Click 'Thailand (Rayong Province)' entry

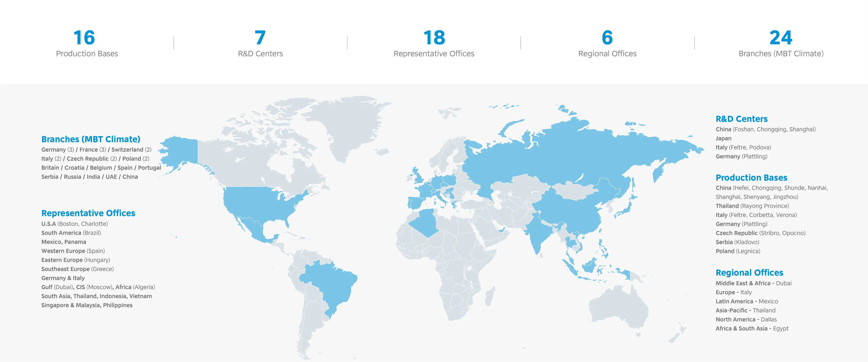tap(752, 206)
